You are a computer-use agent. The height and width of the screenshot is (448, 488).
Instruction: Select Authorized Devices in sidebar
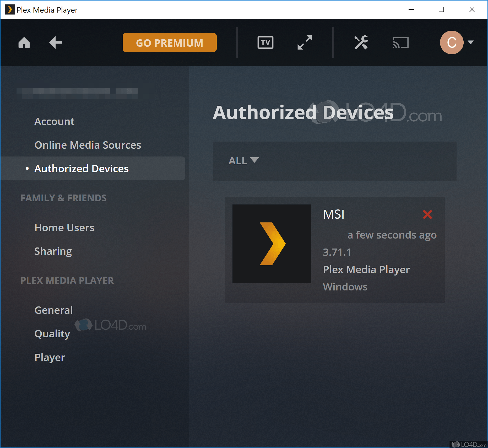(x=93, y=168)
